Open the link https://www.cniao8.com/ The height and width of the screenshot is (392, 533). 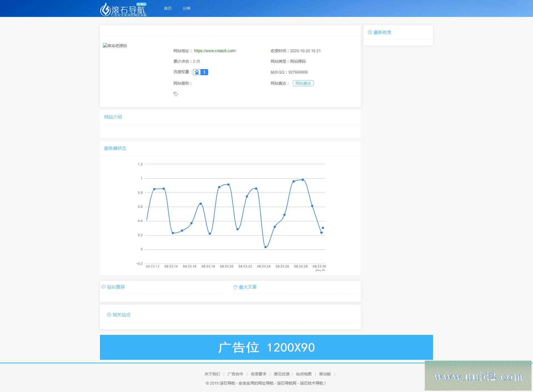tap(214, 50)
